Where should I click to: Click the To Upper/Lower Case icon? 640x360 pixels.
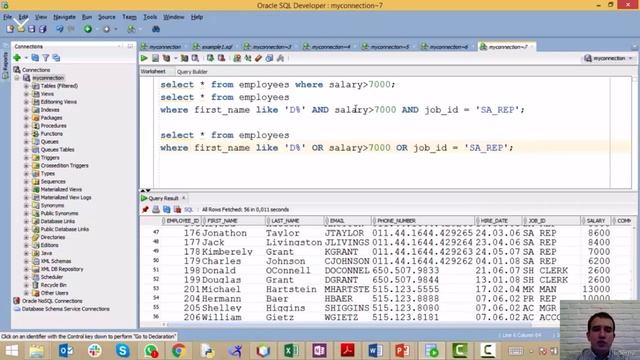coord(248,58)
